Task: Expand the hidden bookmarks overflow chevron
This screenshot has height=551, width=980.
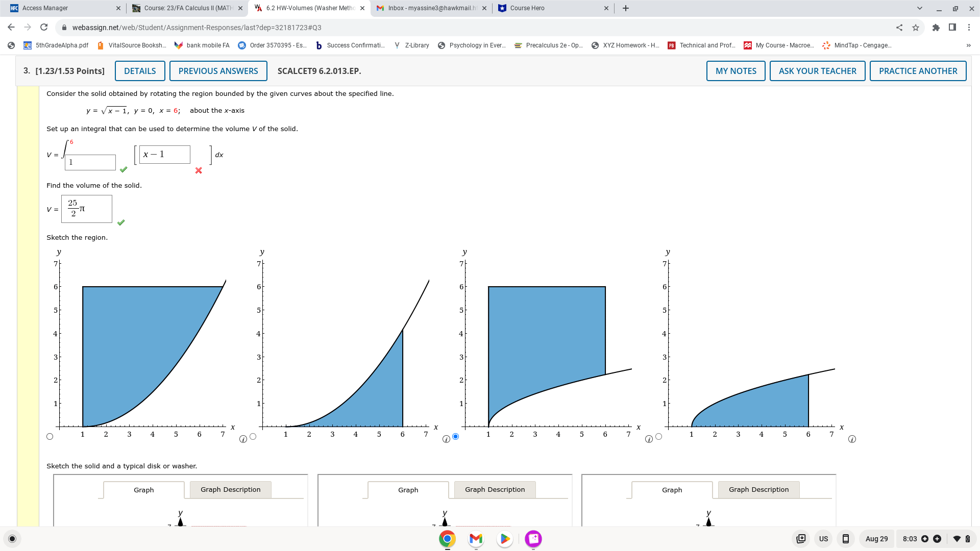Action: (x=968, y=45)
